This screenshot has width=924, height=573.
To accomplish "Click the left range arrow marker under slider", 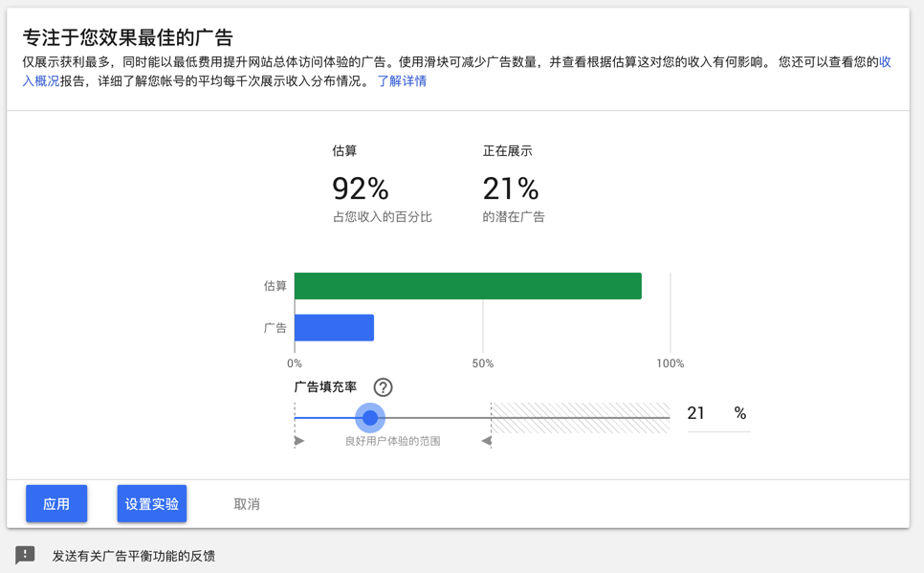I will tap(299, 441).
